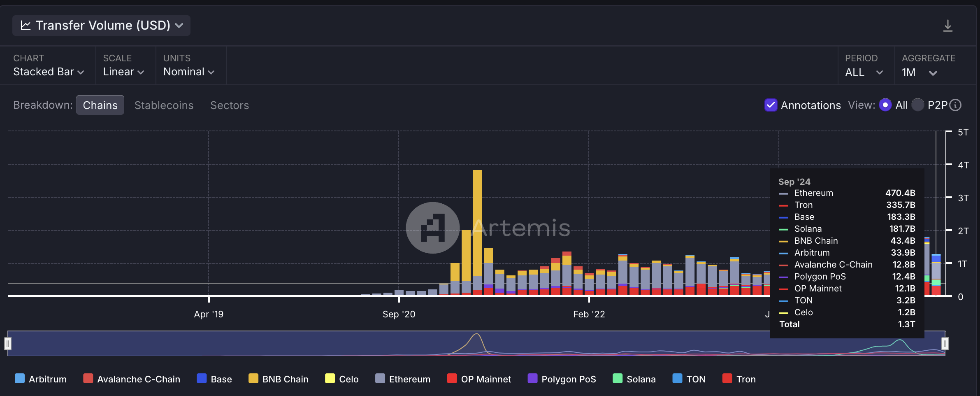
Task: Switch to the Sectors breakdown tab
Action: coord(230,105)
